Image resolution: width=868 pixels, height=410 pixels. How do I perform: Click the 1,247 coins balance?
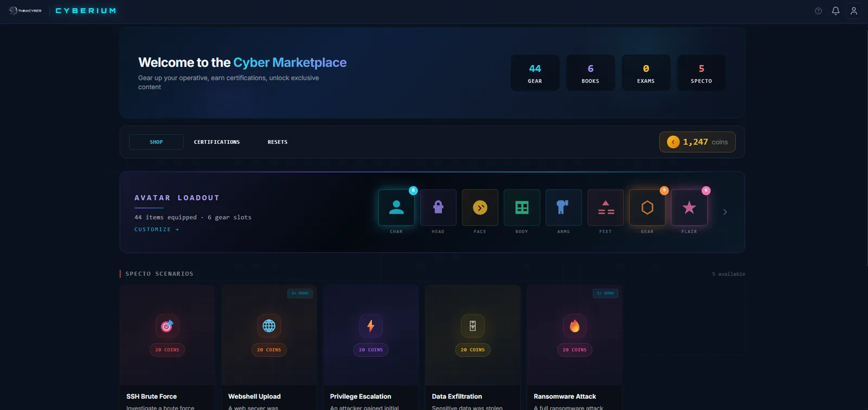click(x=697, y=142)
